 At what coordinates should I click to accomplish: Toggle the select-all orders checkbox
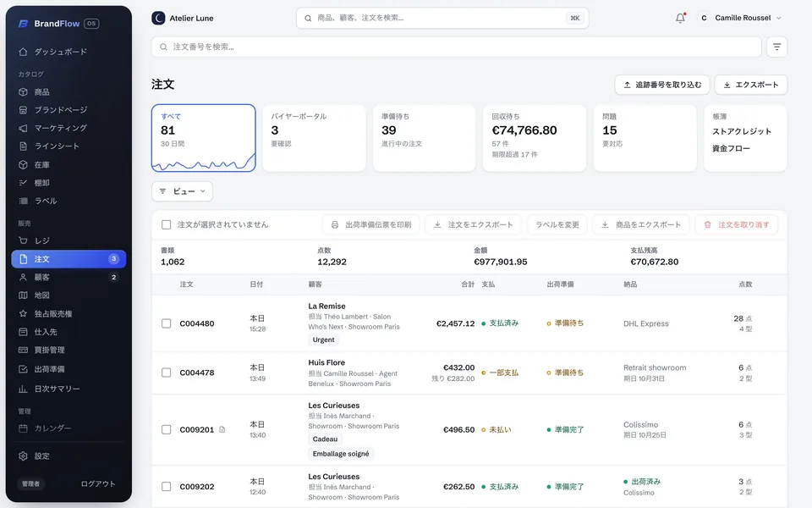pyautogui.click(x=167, y=224)
